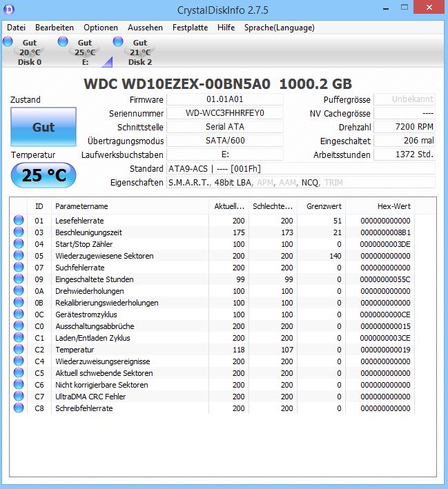Click the Übertragungsmodus field SATA/600
Viewport: 448px width, 489px height.
coord(225,141)
